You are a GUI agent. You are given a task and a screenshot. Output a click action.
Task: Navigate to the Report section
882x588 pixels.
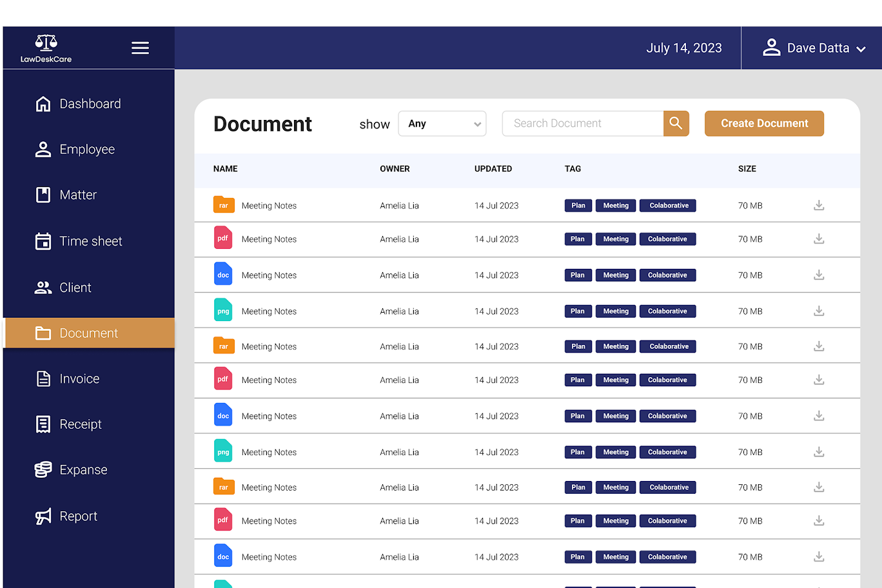pos(78,516)
